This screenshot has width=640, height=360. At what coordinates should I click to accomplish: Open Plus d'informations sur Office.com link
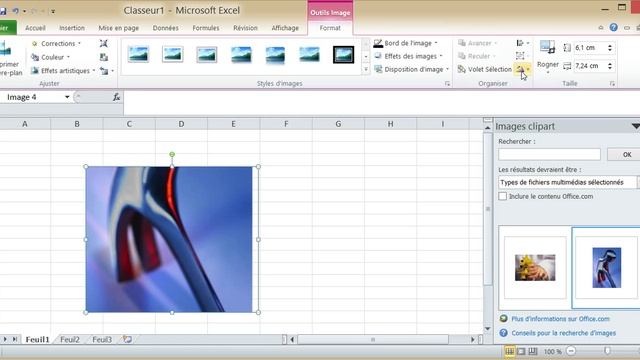coord(560,319)
